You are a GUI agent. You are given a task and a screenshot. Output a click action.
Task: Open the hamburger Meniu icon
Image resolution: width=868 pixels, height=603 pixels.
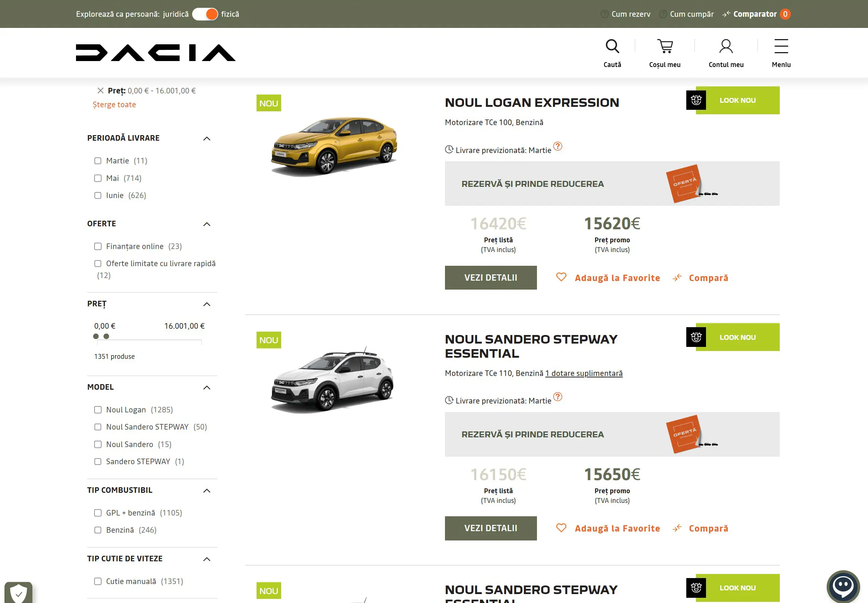pyautogui.click(x=781, y=47)
